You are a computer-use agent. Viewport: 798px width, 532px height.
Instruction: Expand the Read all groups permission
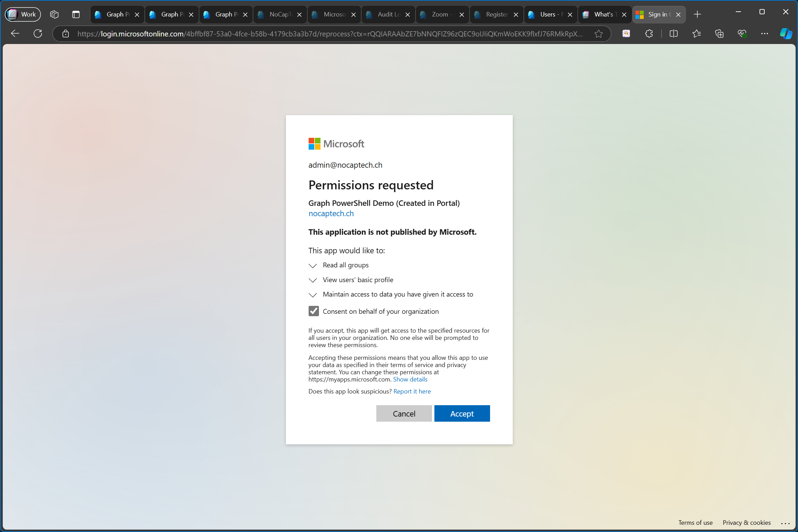(x=313, y=265)
